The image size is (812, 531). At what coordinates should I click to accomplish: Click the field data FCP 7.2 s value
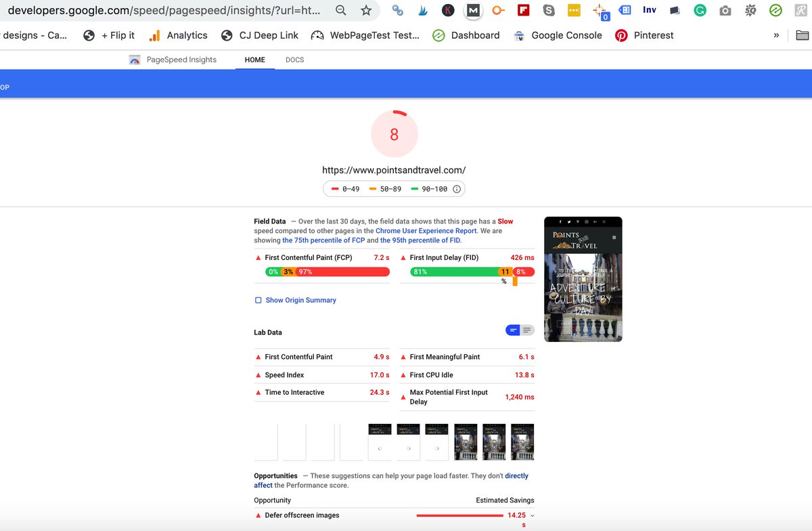click(x=382, y=258)
